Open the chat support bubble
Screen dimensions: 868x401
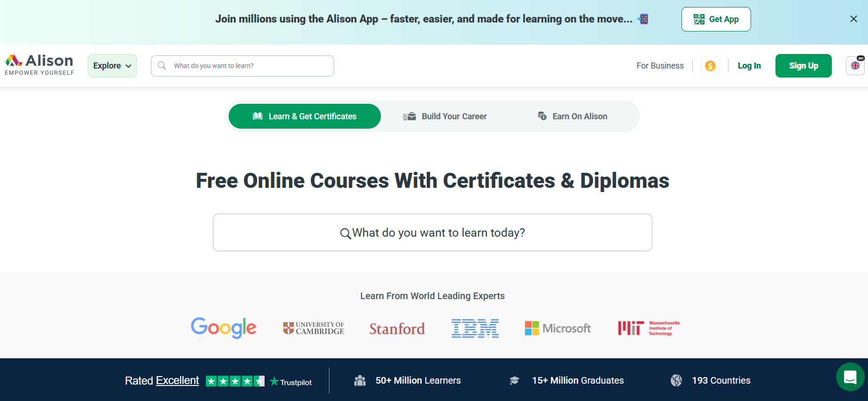coord(850,377)
